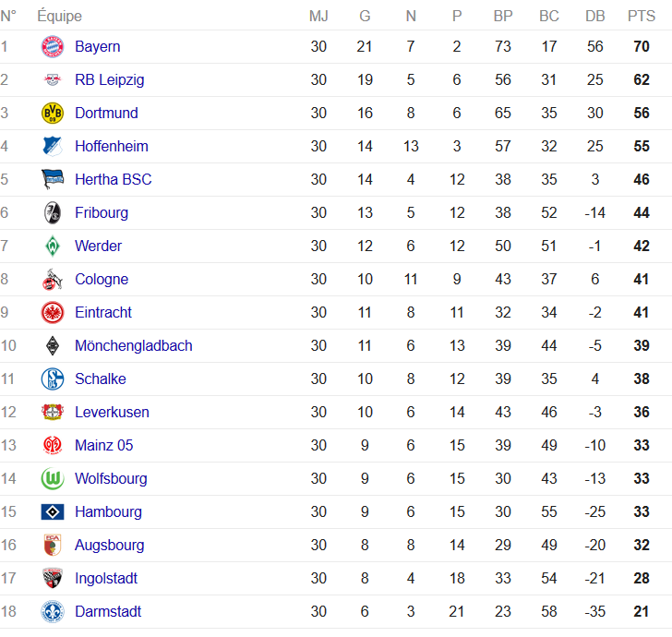672x637 pixels.
Task: Open the Ingolstadt team link
Action: click(106, 578)
